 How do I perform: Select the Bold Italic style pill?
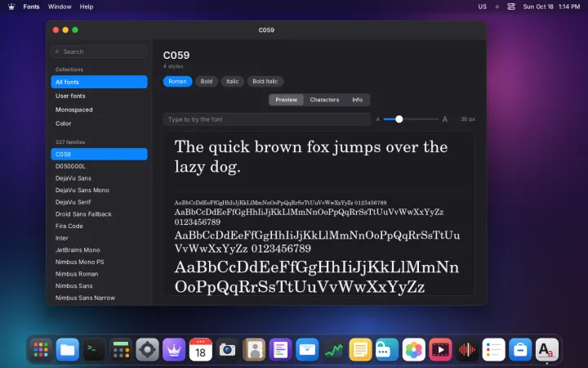click(265, 82)
